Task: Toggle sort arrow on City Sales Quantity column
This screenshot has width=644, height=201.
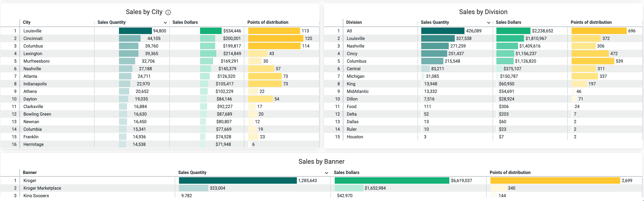Action: (165, 23)
